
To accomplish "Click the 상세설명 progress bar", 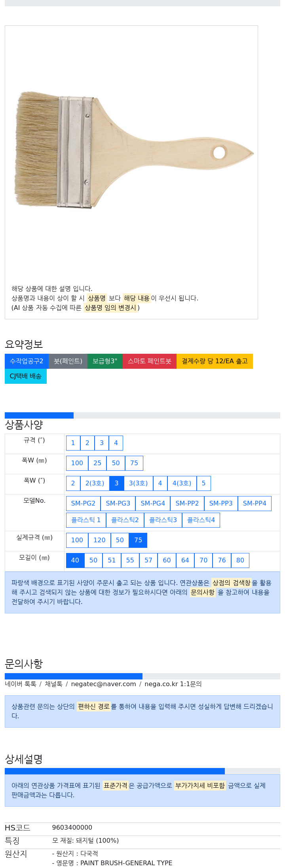I will [142, 771].
